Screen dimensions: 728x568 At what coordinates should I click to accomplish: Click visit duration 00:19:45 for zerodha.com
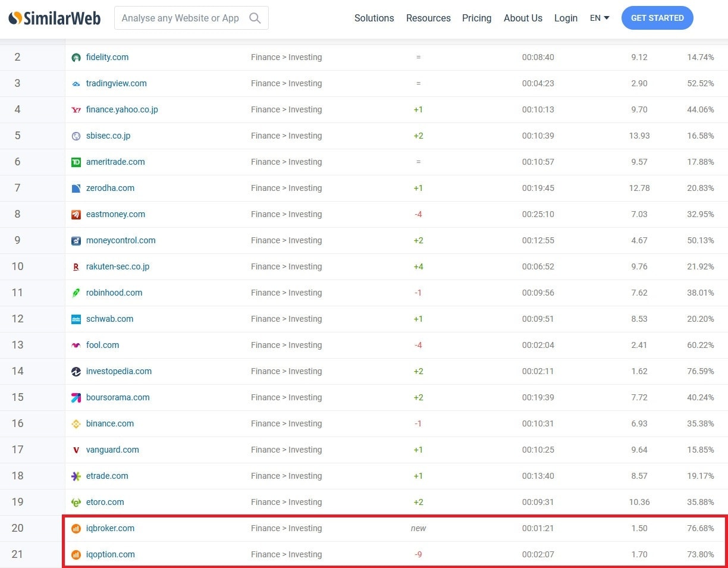pos(538,188)
